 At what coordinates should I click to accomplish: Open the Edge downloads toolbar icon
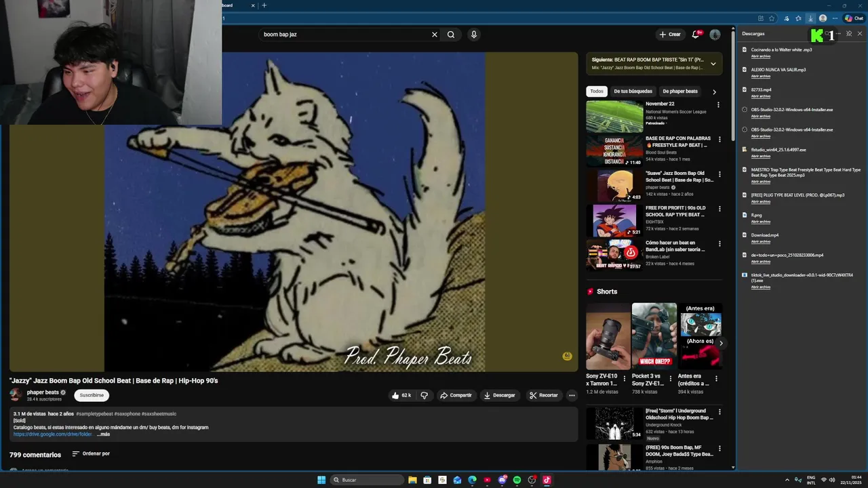coord(810,18)
